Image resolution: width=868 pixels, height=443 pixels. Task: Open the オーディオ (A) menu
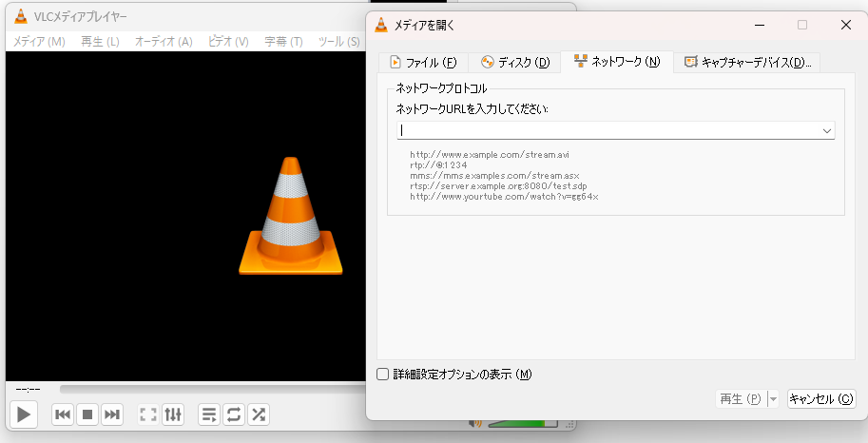click(x=164, y=42)
